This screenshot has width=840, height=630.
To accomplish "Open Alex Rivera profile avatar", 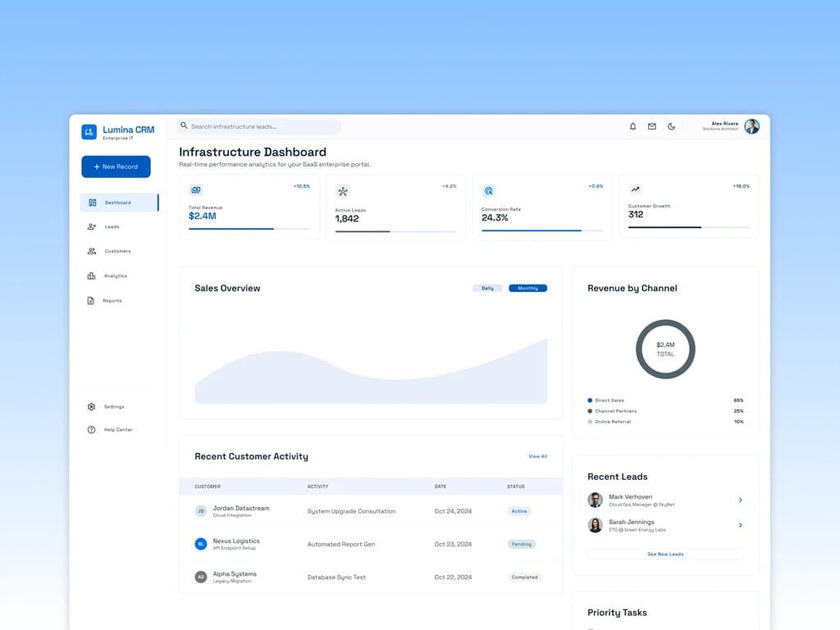I will 752,126.
